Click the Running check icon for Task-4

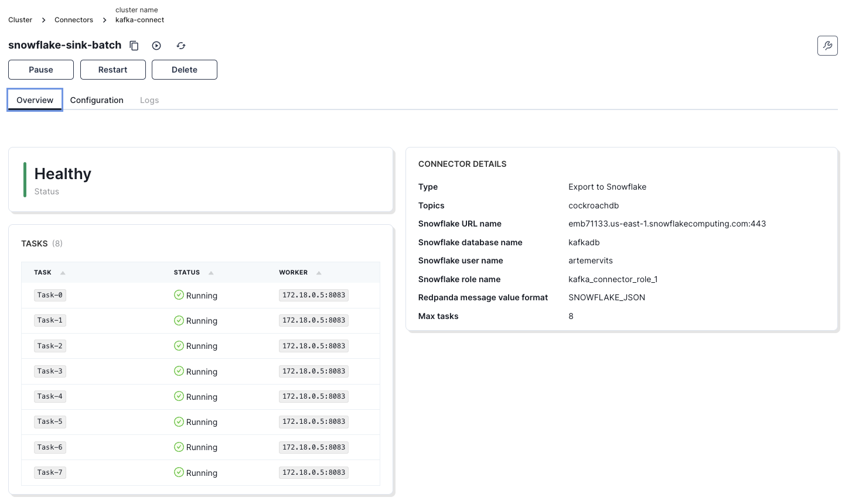point(179,396)
